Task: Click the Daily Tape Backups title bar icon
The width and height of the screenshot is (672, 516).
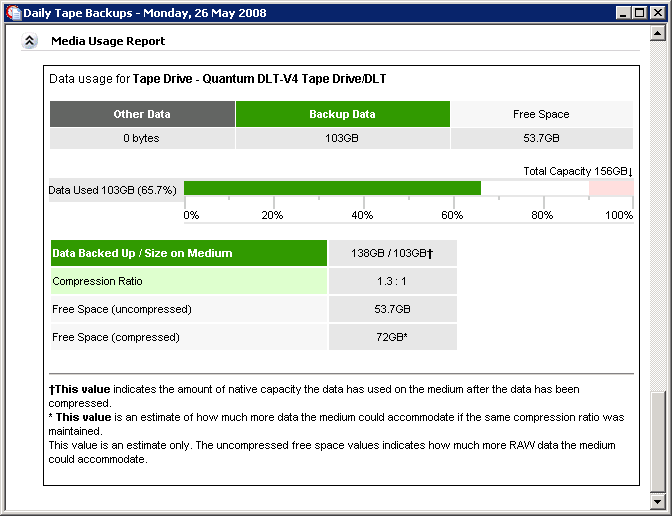Action: (x=14, y=12)
